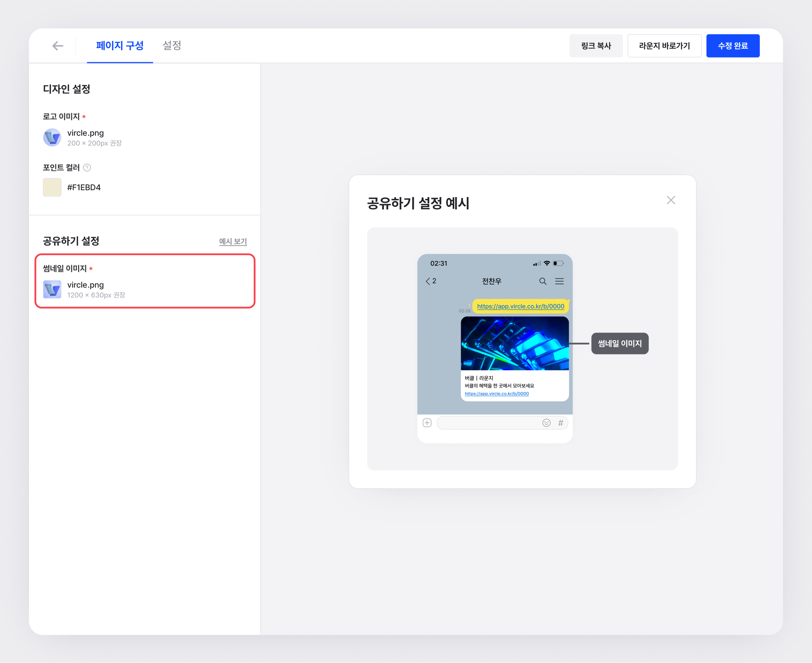Open the hamburger menu in chat preview

559,281
